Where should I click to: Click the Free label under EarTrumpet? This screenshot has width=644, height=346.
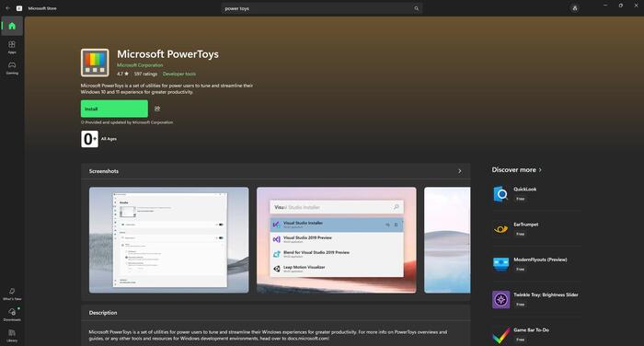click(520, 235)
